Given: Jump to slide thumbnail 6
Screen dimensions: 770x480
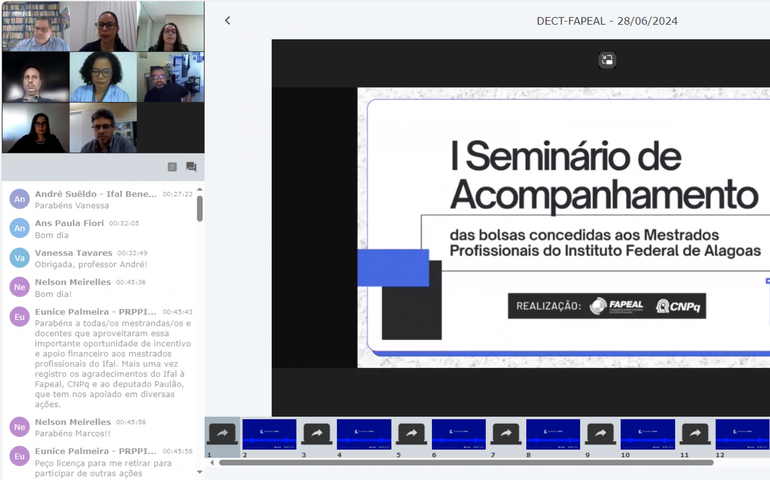Looking at the screenshot, I should [x=458, y=434].
